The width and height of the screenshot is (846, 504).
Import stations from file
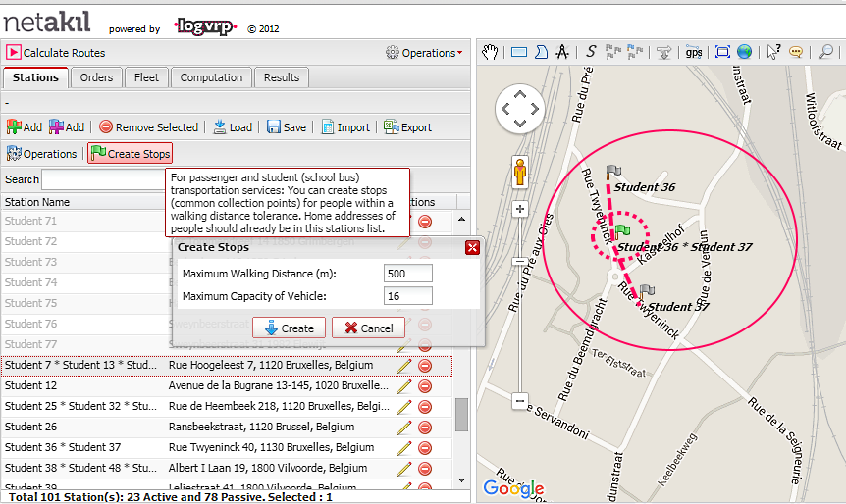click(345, 127)
